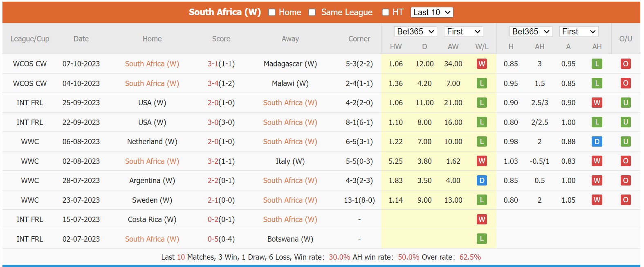Screen dimensions: 644x267
Task: Click the red O badge in the Italy row
Action: tap(625, 161)
